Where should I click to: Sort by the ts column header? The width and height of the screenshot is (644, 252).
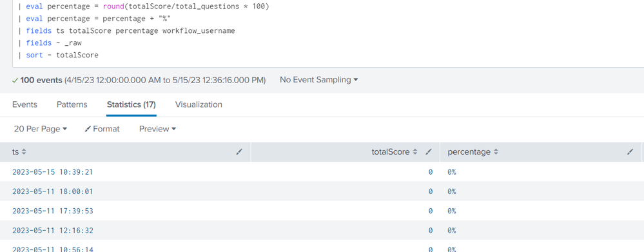[19, 152]
